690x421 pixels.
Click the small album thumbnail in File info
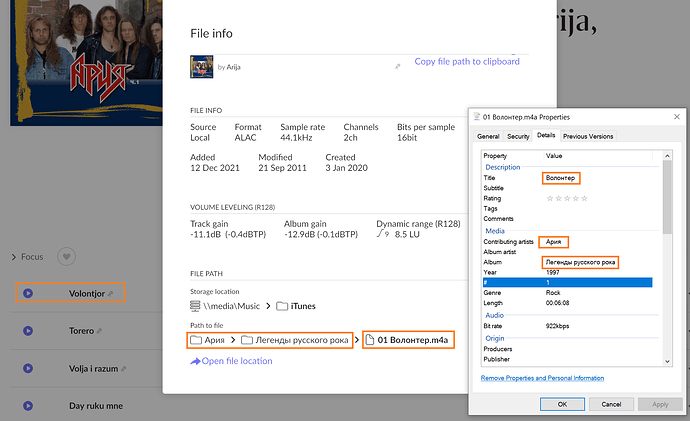pos(202,67)
